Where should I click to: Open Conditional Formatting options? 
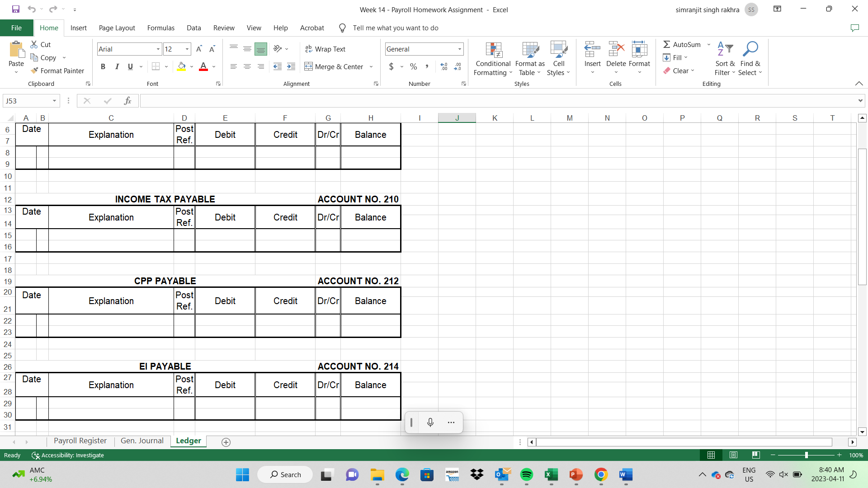[x=492, y=58]
